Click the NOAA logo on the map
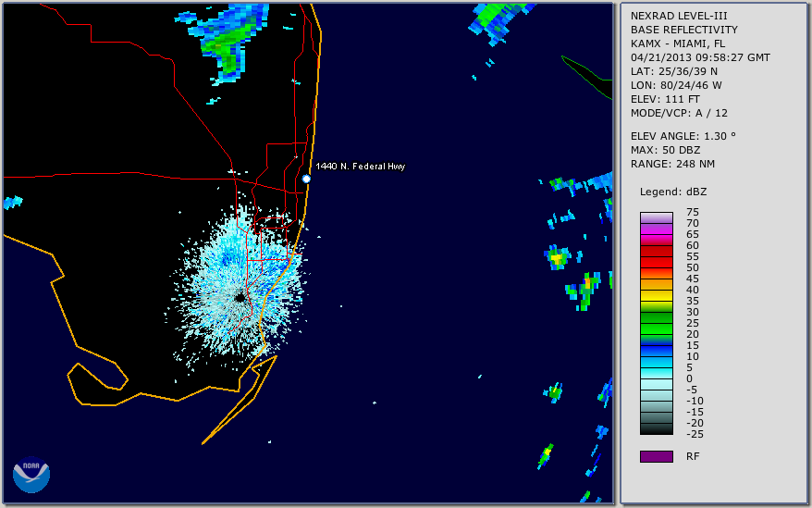 click(x=31, y=475)
